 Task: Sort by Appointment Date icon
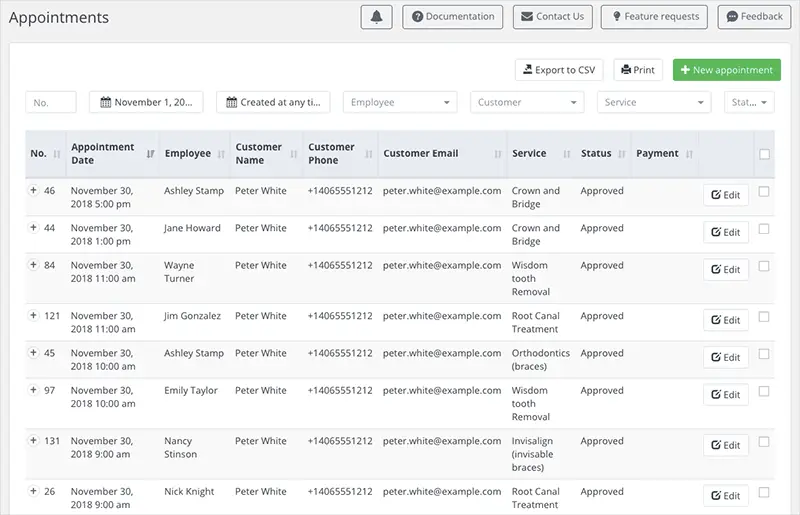(x=151, y=154)
